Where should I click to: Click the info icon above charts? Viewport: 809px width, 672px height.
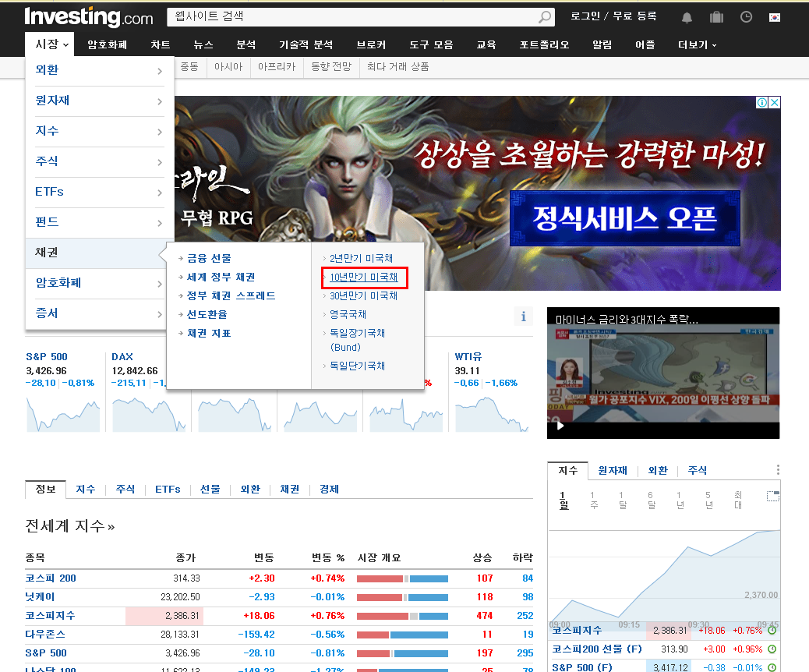pyautogui.click(x=523, y=317)
